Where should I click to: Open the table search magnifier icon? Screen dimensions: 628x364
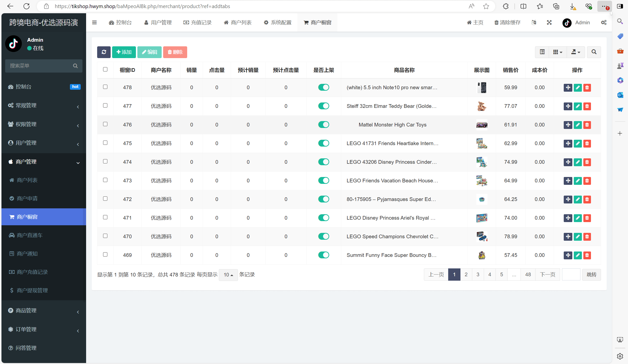coord(594,52)
